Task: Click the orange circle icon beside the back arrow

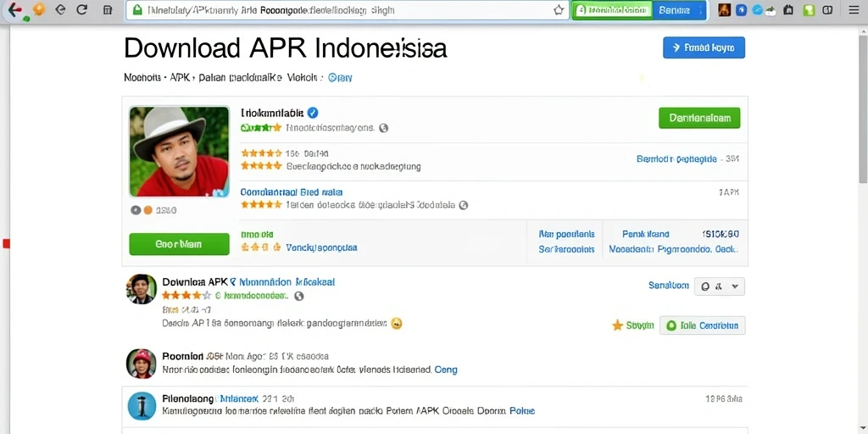Action: pos(39,9)
